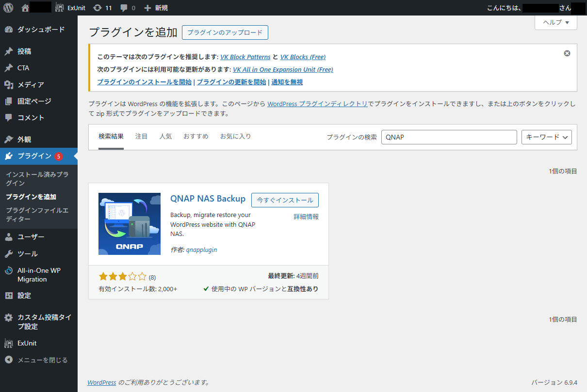Image resolution: width=587 pixels, height=392 pixels.
Task: Open インストール済みプラグイン submenu item
Action: coord(39,178)
